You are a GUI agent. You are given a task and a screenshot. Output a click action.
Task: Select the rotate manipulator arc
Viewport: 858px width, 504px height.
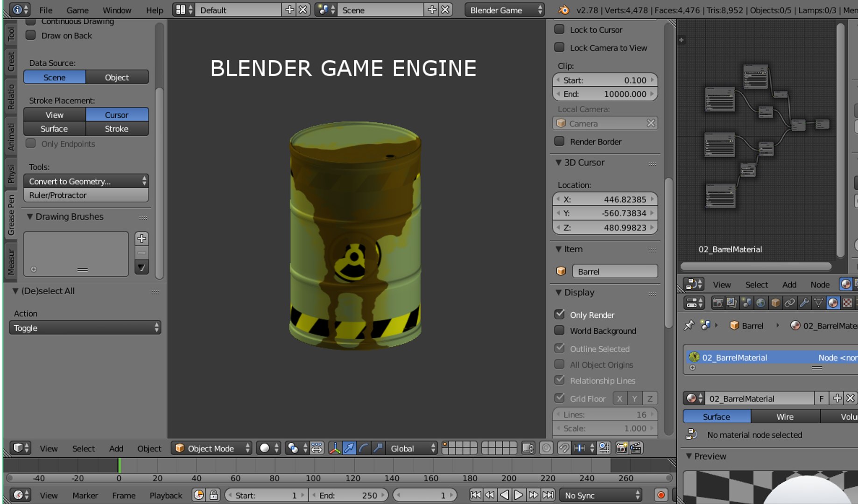(x=364, y=448)
